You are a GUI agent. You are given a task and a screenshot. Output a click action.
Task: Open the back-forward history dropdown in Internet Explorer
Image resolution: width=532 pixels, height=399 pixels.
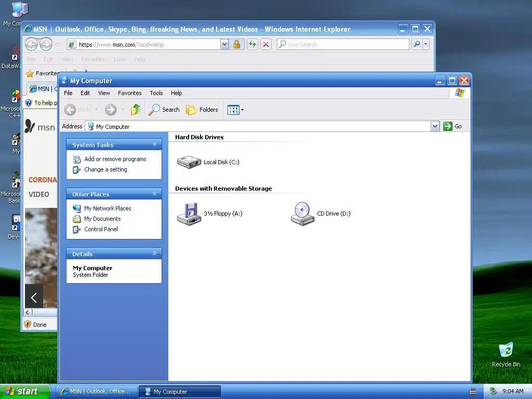point(57,45)
